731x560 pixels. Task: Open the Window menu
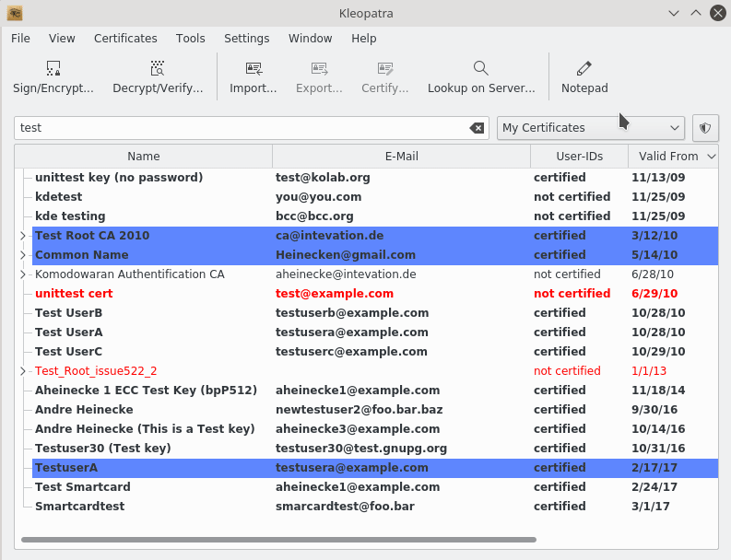coord(310,38)
